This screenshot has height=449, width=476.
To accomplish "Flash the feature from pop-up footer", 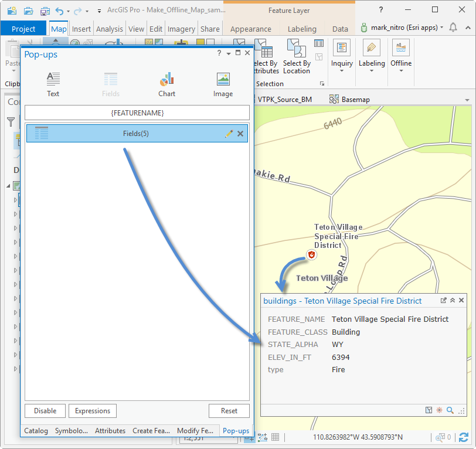I will click(439, 410).
